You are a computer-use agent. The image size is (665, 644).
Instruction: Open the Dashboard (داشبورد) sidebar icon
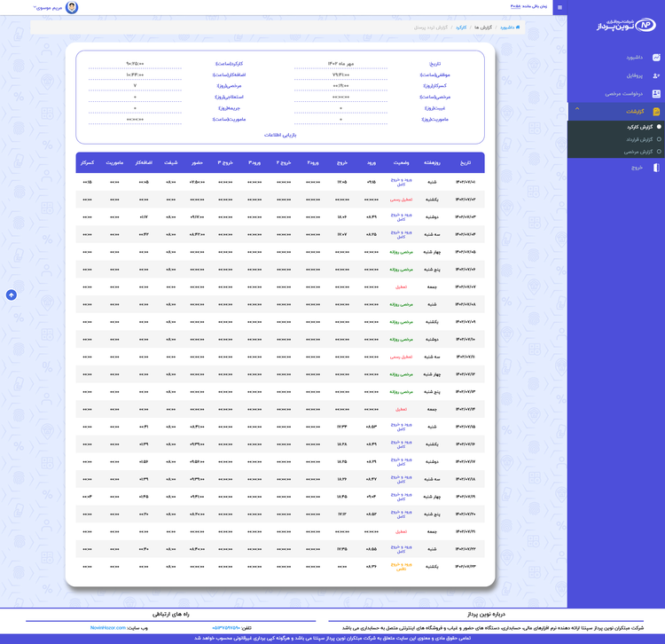[656, 58]
